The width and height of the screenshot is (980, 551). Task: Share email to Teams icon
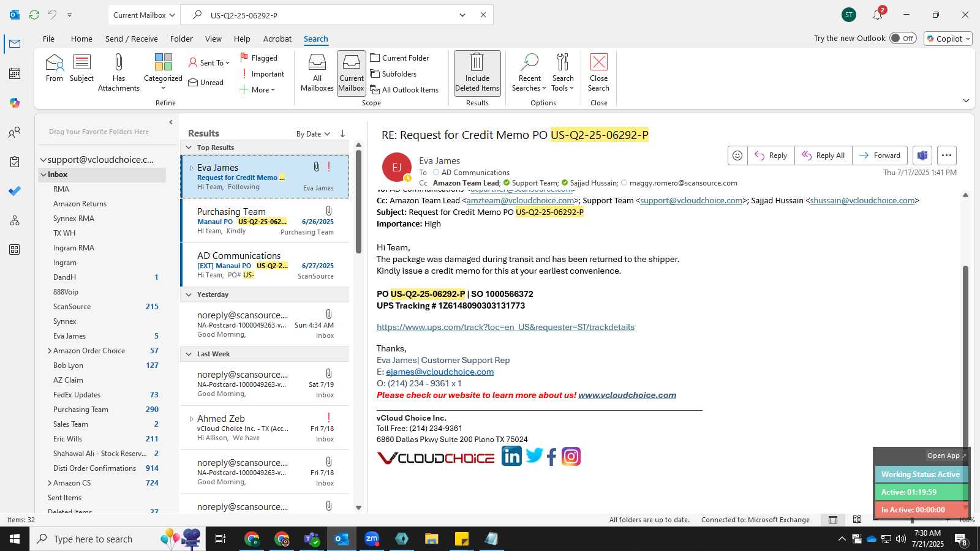[922, 156]
